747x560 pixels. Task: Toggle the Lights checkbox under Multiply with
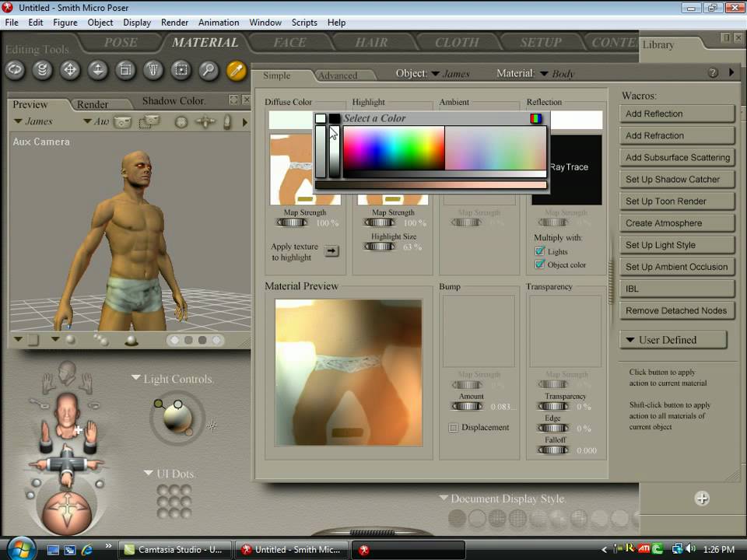pos(540,251)
